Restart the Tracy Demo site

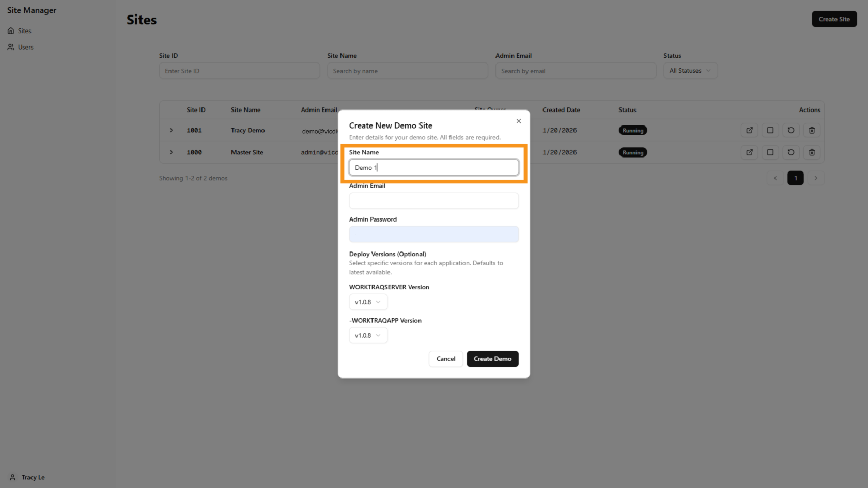(x=791, y=130)
